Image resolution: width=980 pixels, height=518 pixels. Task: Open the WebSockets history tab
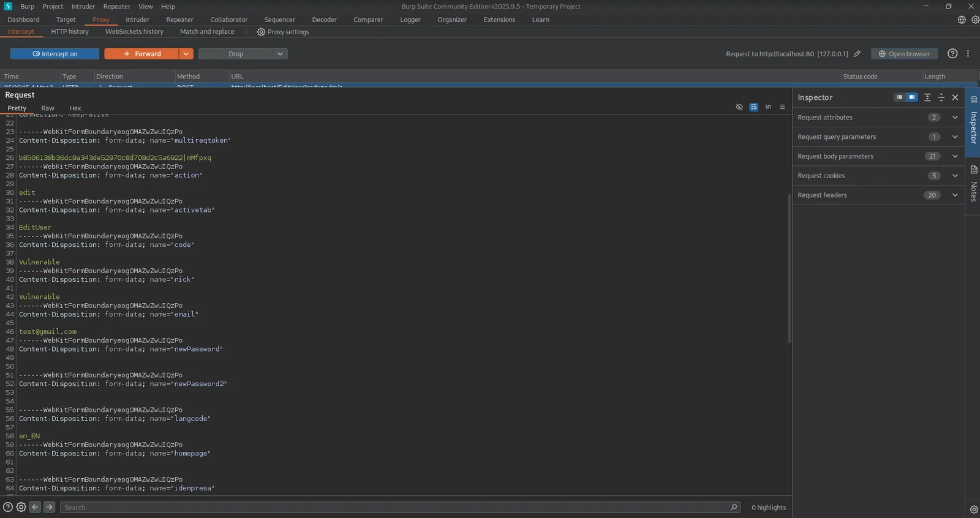point(134,32)
